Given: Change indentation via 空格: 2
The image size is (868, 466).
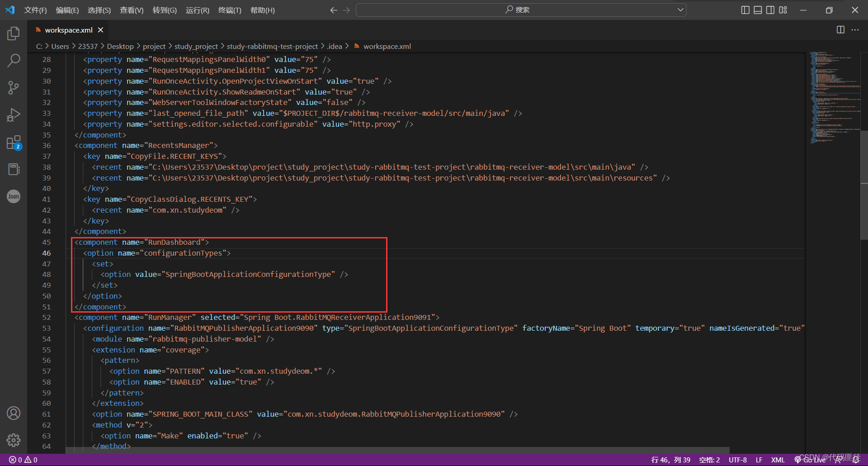Looking at the screenshot, I should pyautogui.click(x=709, y=460).
